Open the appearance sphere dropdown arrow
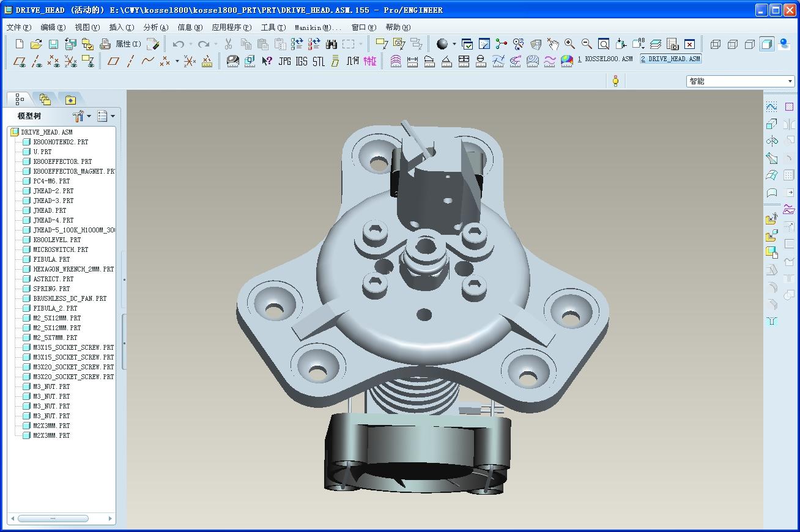 click(x=454, y=44)
